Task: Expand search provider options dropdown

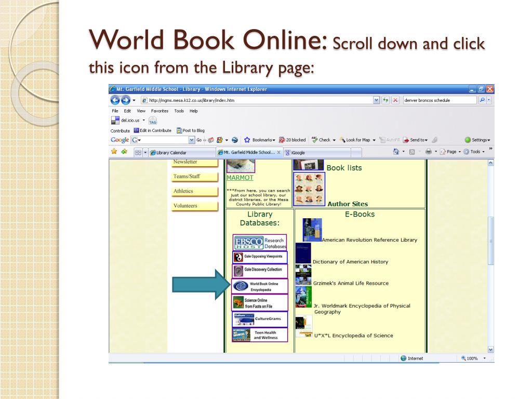Action: pyautogui.click(x=489, y=100)
